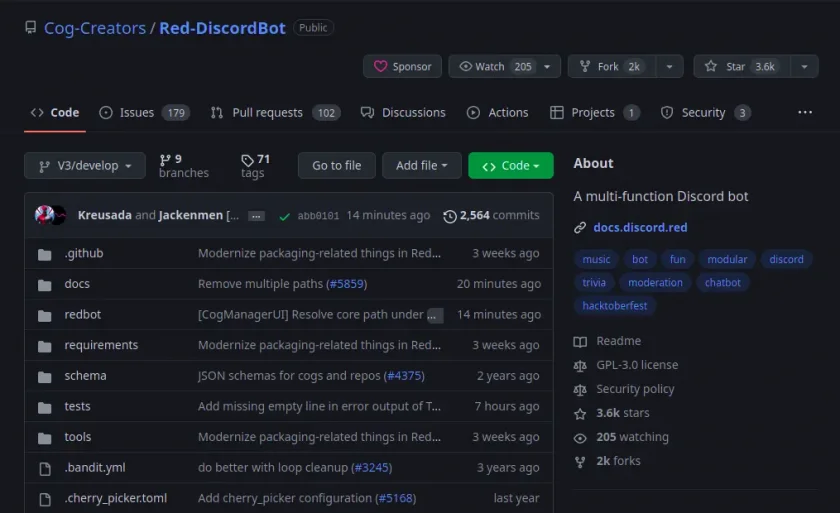Click the chatbot topic tag
Viewport: 840px width, 513px height.
[x=722, y=282]
